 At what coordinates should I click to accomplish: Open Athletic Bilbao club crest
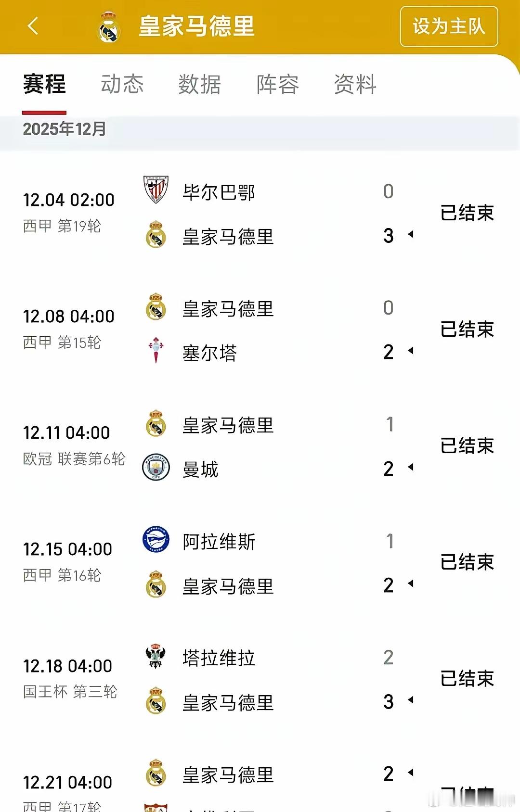(156, 190)
